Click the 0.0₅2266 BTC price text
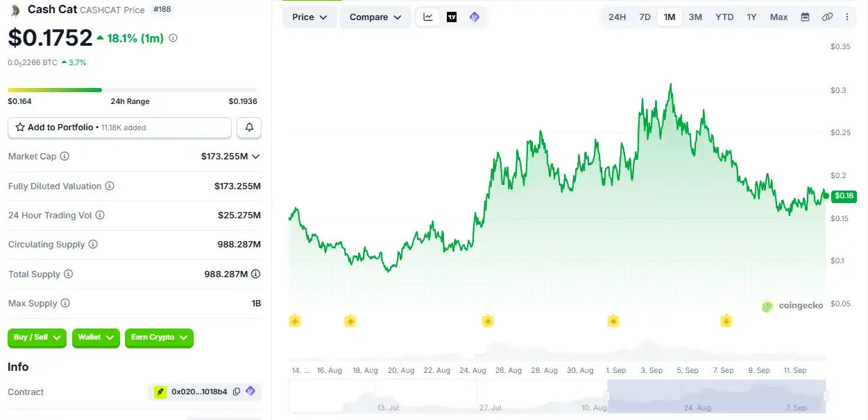This screenshot has height=420, width=868. pyautogui.click(x=33, y=62)
